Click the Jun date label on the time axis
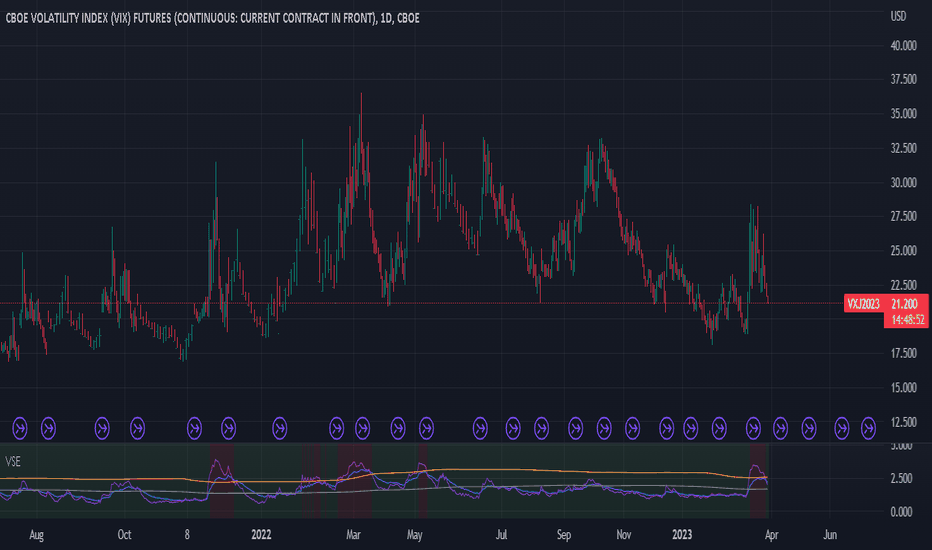932x550 pixels. 830,535
